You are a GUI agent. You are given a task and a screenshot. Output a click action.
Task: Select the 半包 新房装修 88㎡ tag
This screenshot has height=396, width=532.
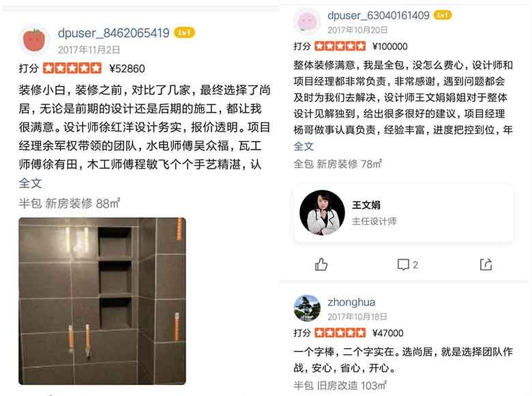pyautogui.click(x=69, y=203)
